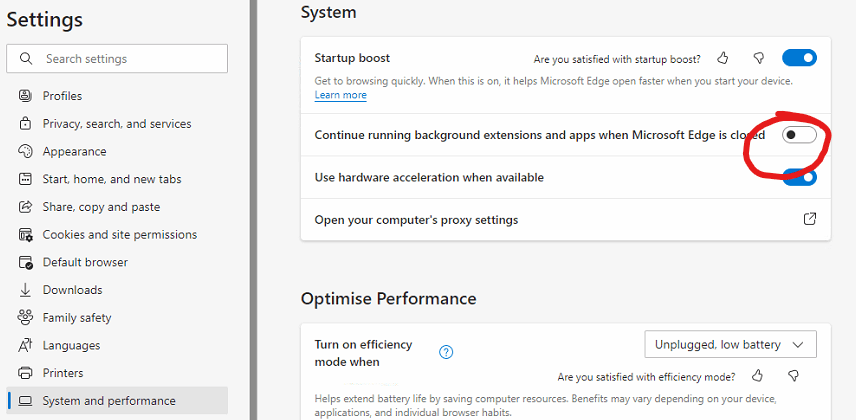Image resolution: width=856 pixels, height=420 pixels.
Task: Open your computer's proxy settings row
Action: point(566,220)
